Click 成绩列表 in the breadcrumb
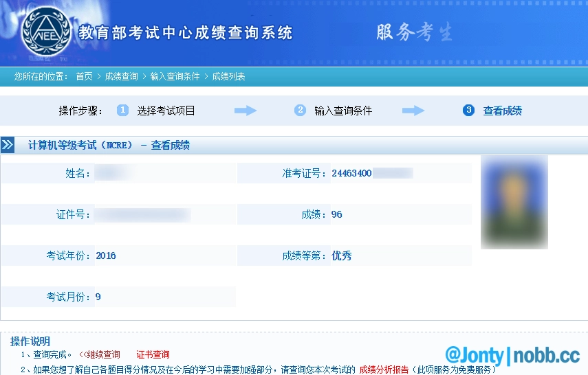The height and width of the screenshot is (375, 588). 228,77
